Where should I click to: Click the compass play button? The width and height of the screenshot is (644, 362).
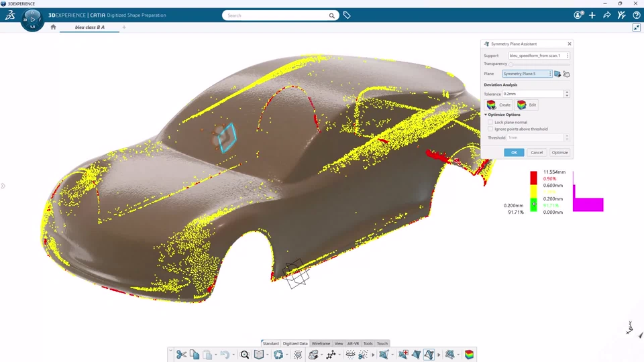click(32, 19)
